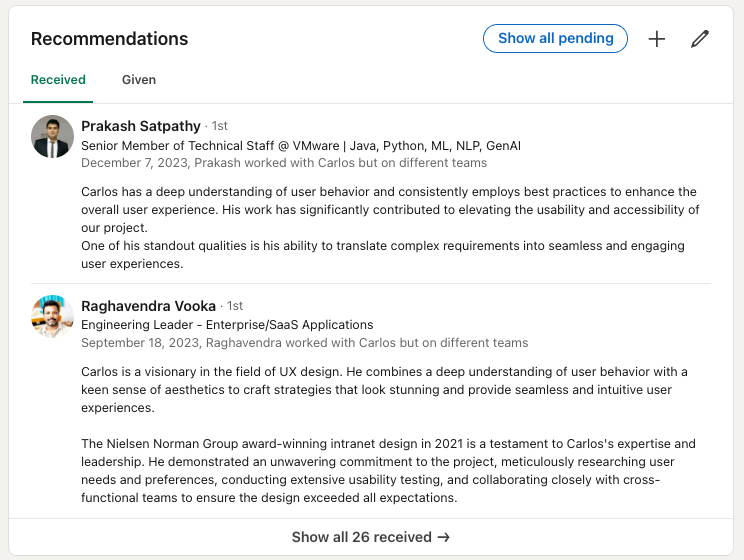744x560 pixels.
Task: Switch to the Received tab
Action: (58, 80)
